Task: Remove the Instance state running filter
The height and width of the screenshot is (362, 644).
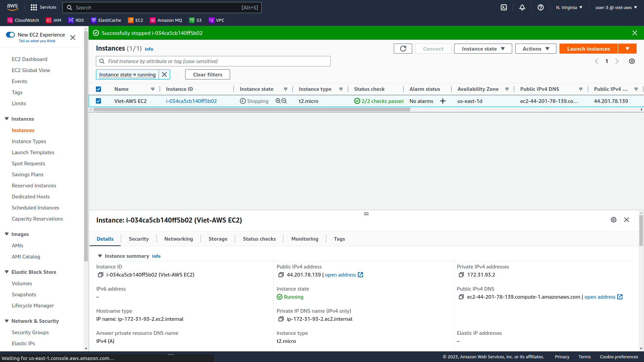Action: click(x=164, y=74)
